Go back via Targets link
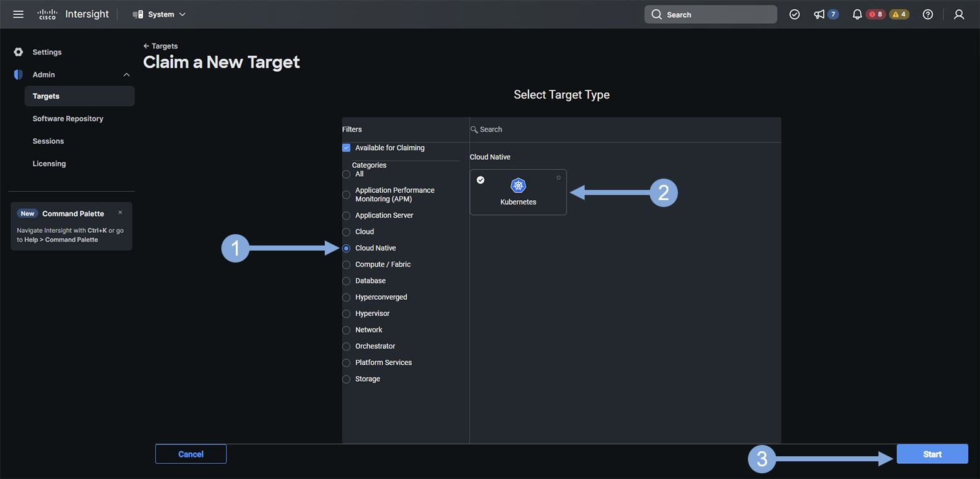The width and height of the screenshot is (980, 479). 161,46
